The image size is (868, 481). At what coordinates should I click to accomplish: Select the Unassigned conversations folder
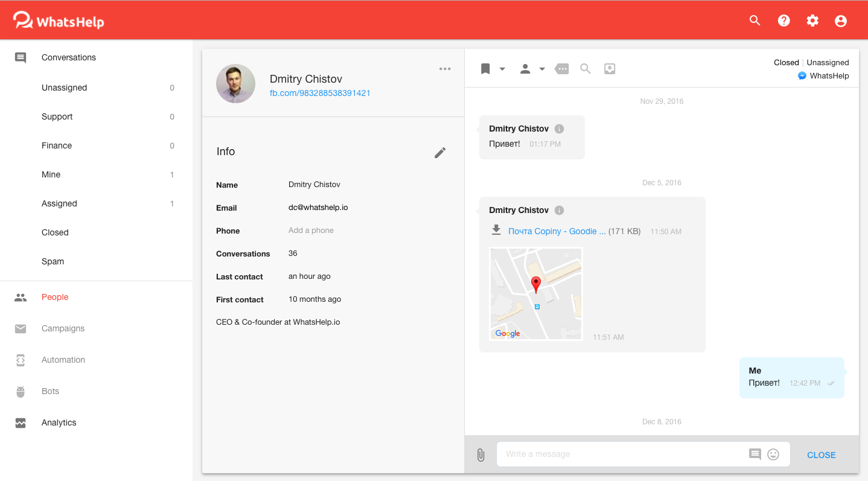click(x=65, y=88)
